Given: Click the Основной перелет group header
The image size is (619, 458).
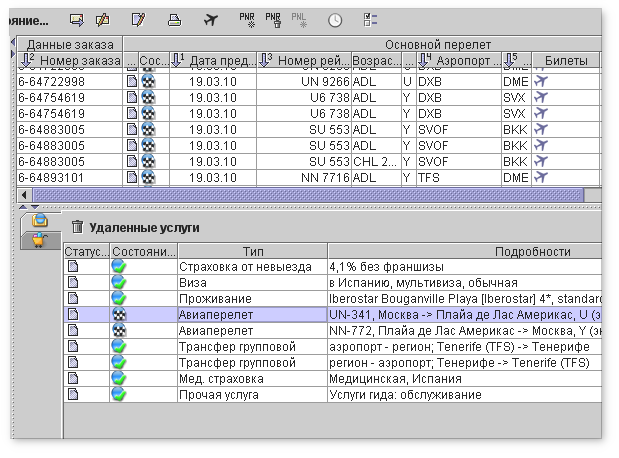Looking at the screenshot, I should [362, 45].
